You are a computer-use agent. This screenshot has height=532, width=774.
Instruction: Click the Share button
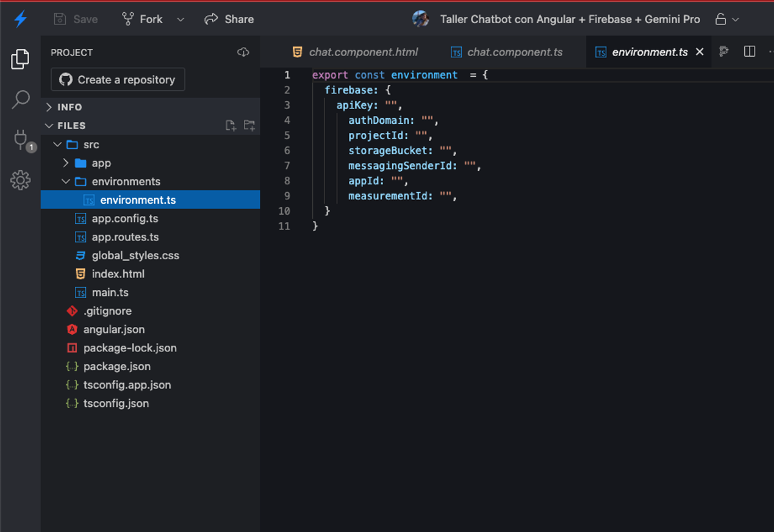point(229,19)
